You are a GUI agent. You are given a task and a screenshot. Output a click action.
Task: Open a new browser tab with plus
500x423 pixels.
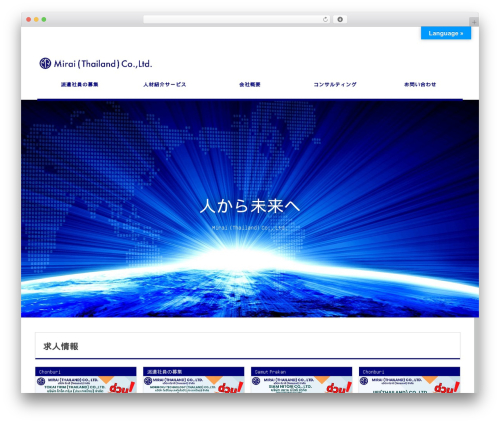click(x=474, y=22)
